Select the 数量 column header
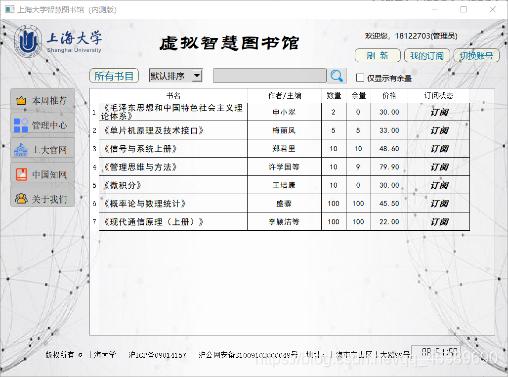Screen dimensions: 508x377 tap(334, 96)
